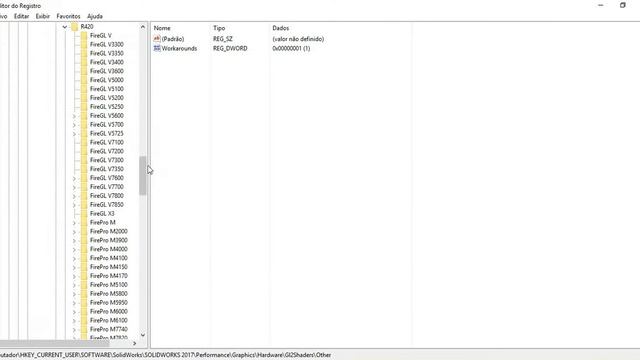Image resolution: width=640 pixels, height=360 pixels.
Task: Expand the FireGL V7700 key
Action: [74, 187]
